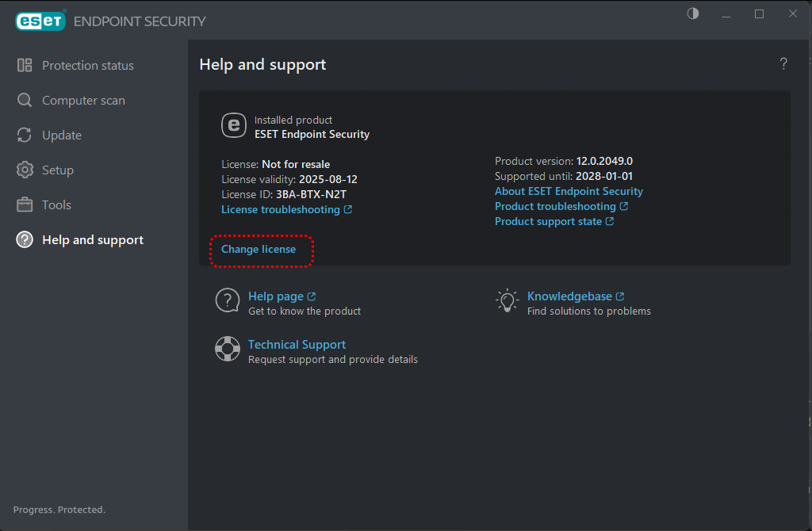The height and width of the screenshot is (531, 812).
Task: Click the Knowledgebase lightbulb icon
Action: (507, 301)
